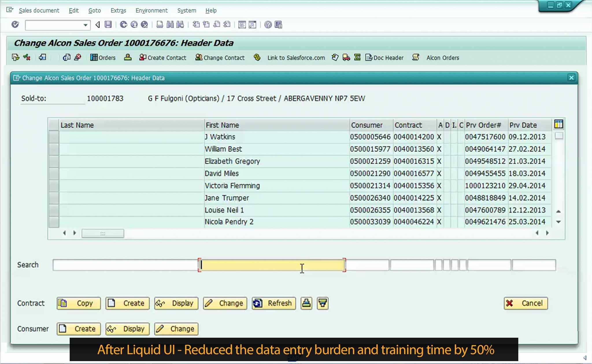
Task: Click the Link to Salesforce.com icon
Action: [257, 57]
